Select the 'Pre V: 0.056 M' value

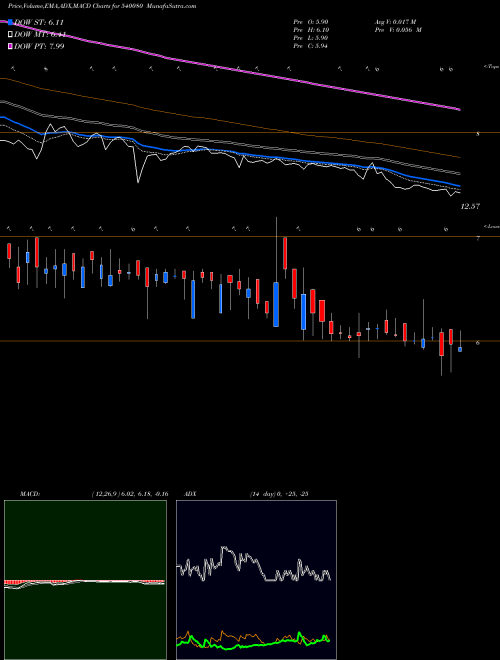tap(398, 30)
